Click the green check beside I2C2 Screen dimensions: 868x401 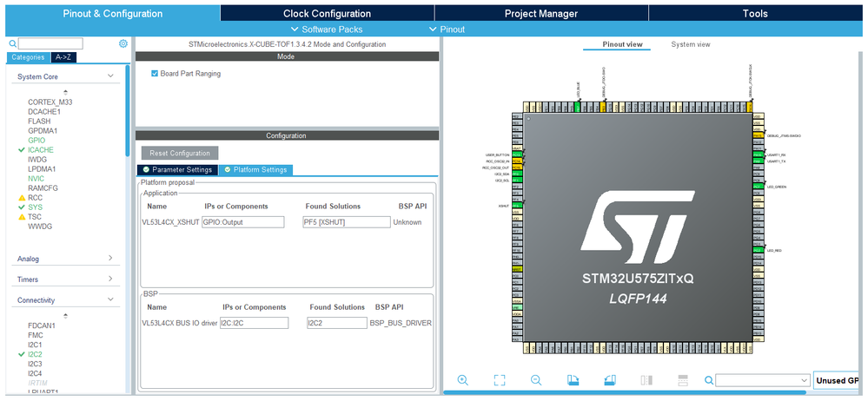[22, 354]
